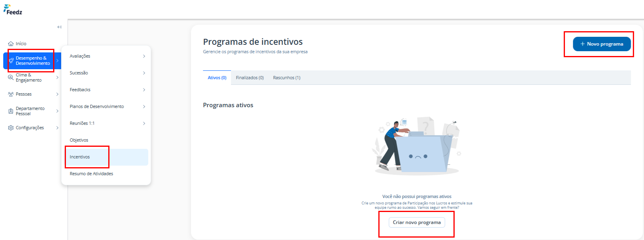
Task: Click 'Você não possui programas ativos' text
Action: pyautogui.click(x=417, y=196)
